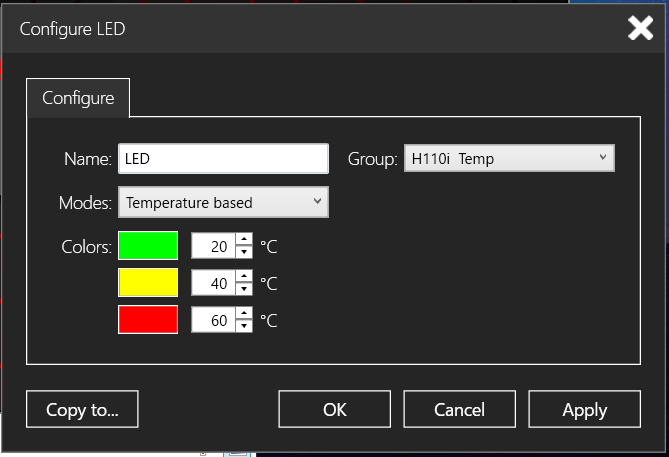The width and height of the screenshot is (669, 457).
Task: Pick the yellow color swatch
Action: 148,282
